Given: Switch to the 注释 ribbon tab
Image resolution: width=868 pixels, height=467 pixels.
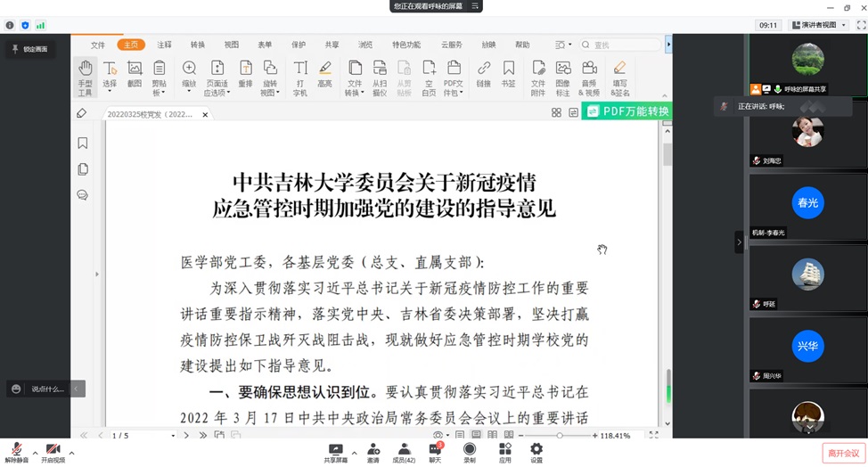Looking at the screenshot, I should [x=164, y=45].
